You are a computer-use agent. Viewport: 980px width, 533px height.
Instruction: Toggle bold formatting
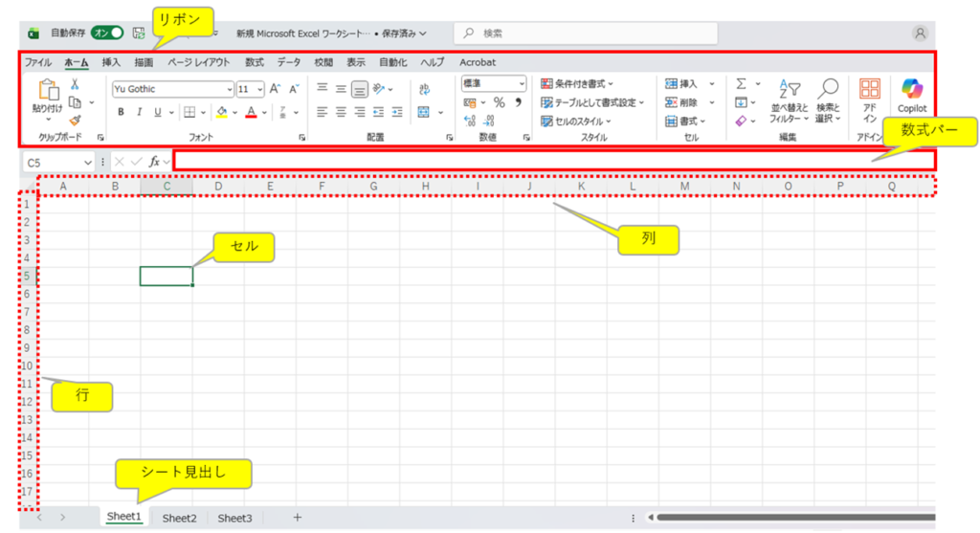pyautogui.click(x=122, y=112)
